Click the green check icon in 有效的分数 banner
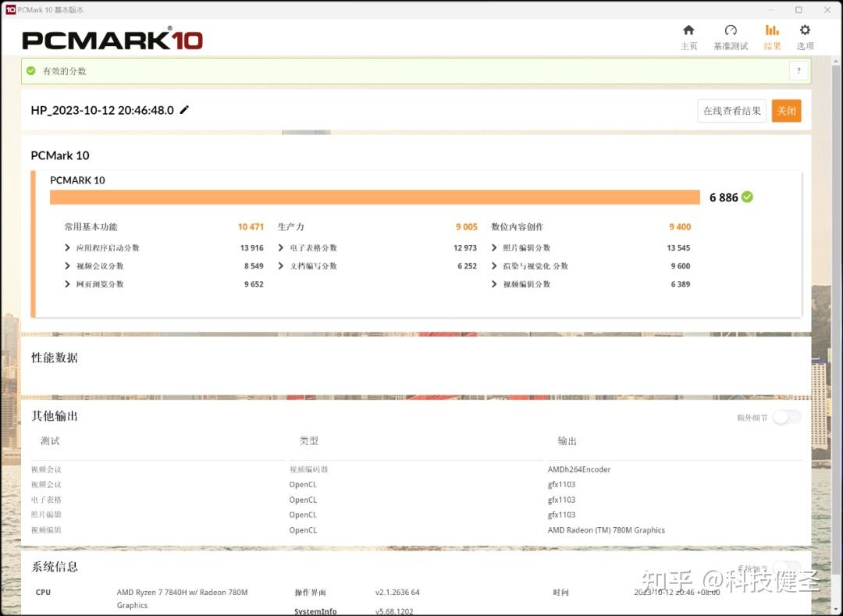 pyautogui.click(x=31, y=71)
